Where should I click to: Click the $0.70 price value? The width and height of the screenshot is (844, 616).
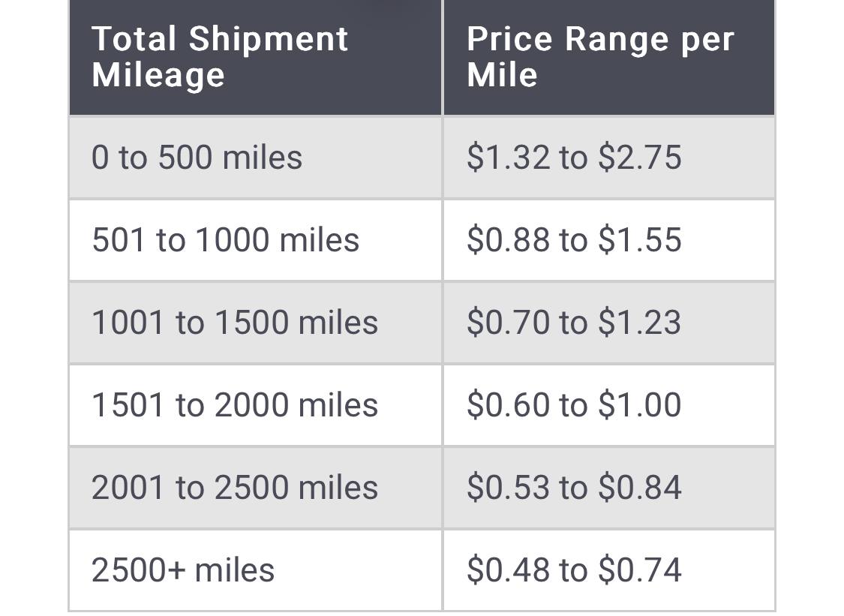point(508,323)
